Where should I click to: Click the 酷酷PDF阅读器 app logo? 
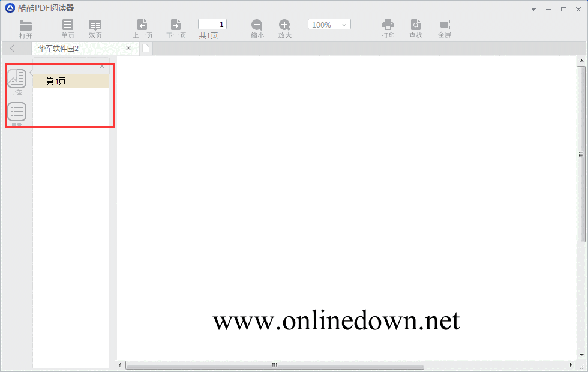[10, 8]
